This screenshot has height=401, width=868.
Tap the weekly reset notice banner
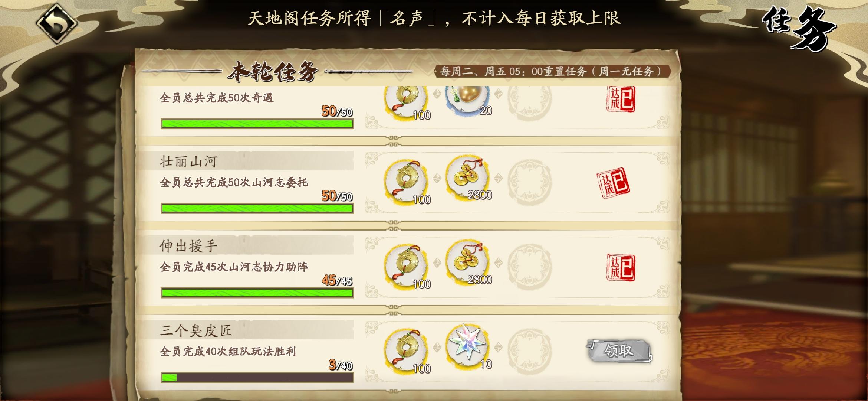pyautogui.click(x=552, y=71)
